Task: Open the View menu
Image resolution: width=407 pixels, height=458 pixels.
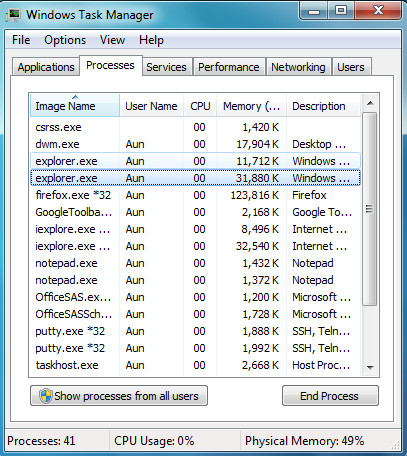Action: point(112,40)
